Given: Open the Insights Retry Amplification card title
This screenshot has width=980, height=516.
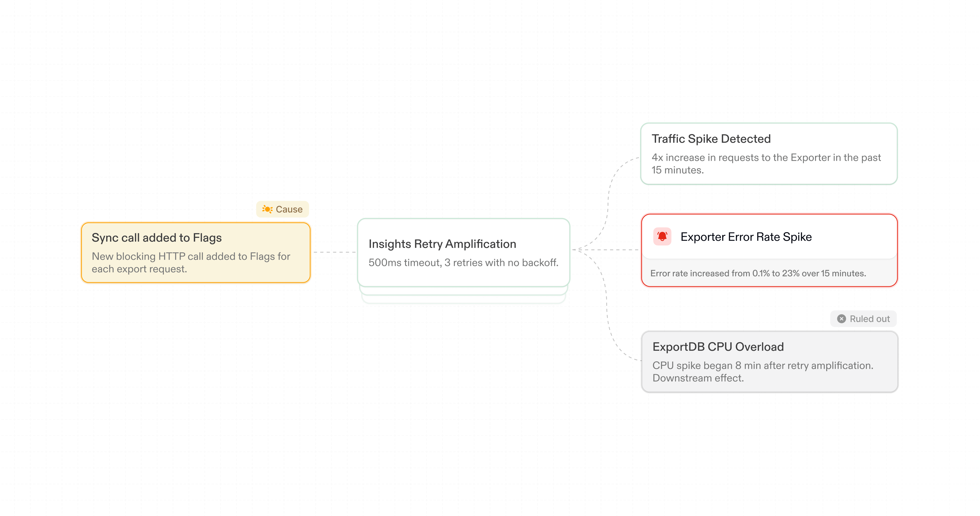Looking at the screenshot, I should pyautogui.click(x=442, y=244).
